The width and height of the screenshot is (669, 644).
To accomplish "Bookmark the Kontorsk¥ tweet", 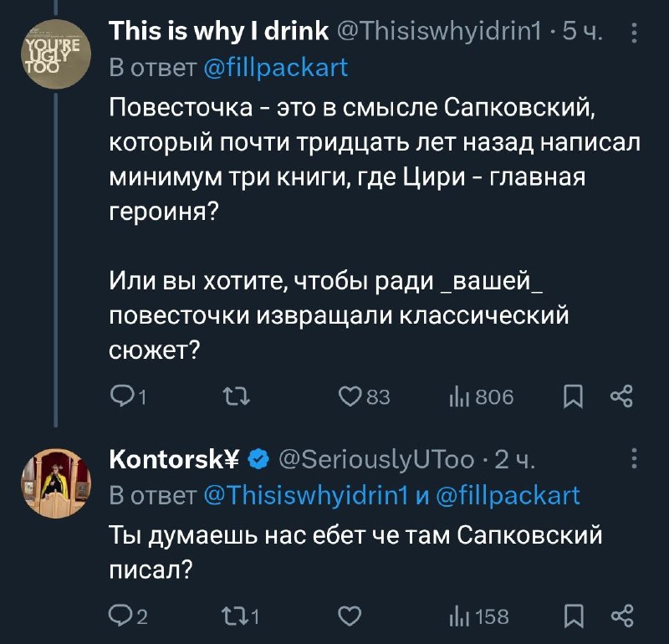I will coord(574,616).
